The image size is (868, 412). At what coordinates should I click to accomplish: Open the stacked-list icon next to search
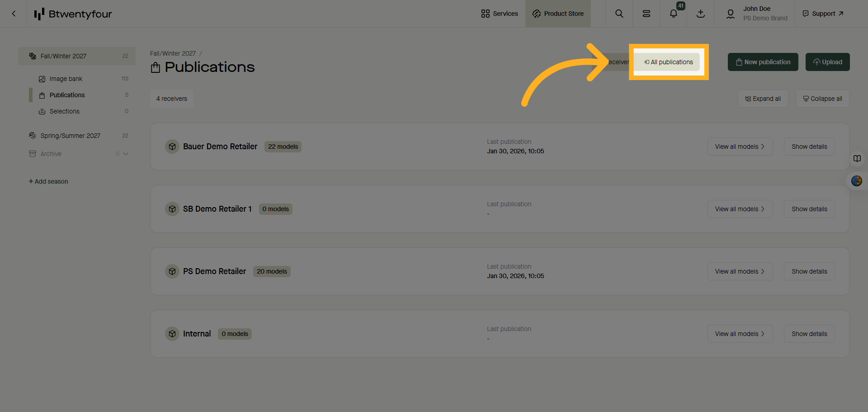tap(646, 14)
